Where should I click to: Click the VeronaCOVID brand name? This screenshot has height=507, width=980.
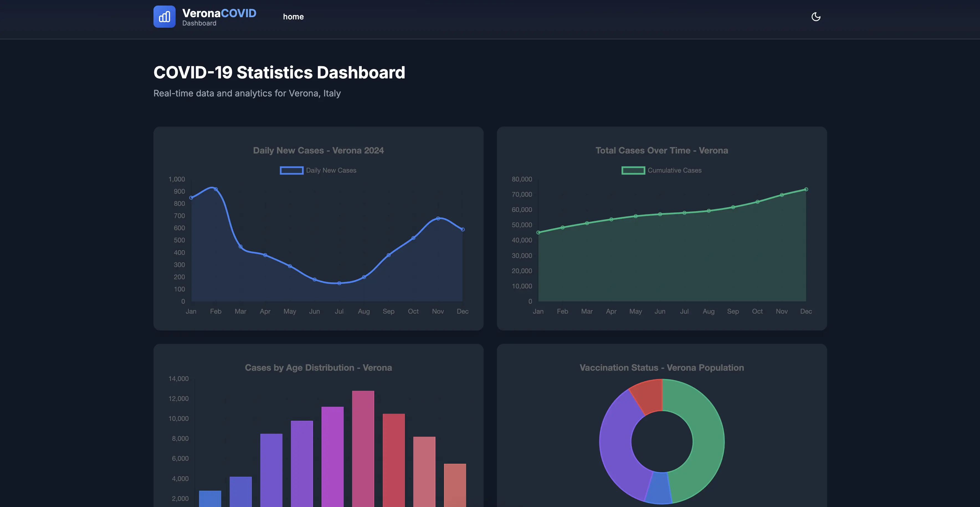219,13
